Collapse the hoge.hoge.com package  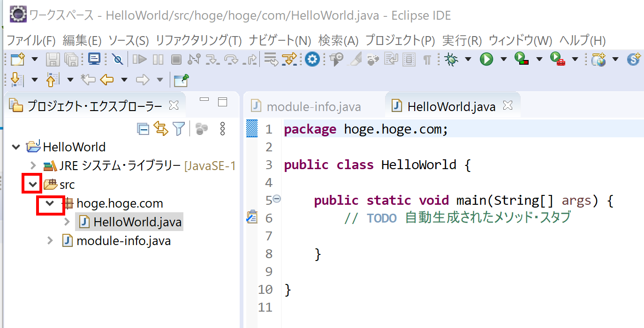(50, 203)
